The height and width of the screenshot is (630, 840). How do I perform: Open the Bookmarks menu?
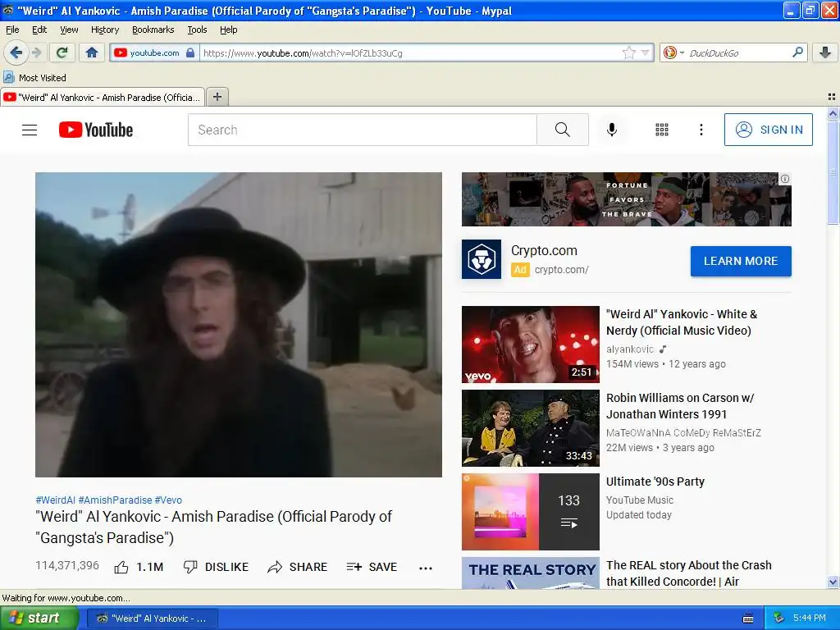[153, 30]
